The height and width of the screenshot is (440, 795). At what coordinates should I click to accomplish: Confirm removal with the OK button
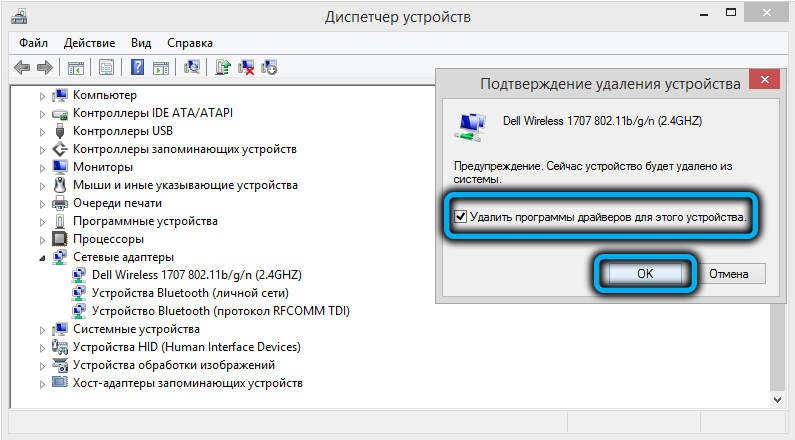tap(645, 273)
